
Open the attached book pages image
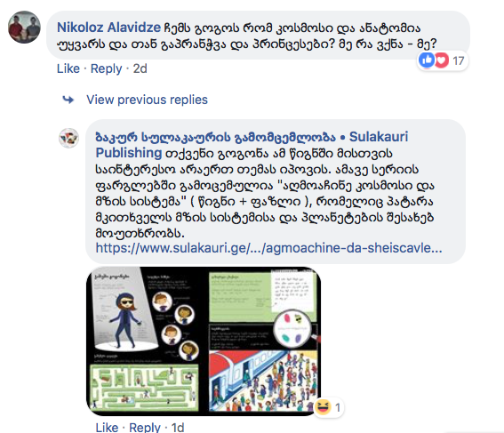coord(204,341)
